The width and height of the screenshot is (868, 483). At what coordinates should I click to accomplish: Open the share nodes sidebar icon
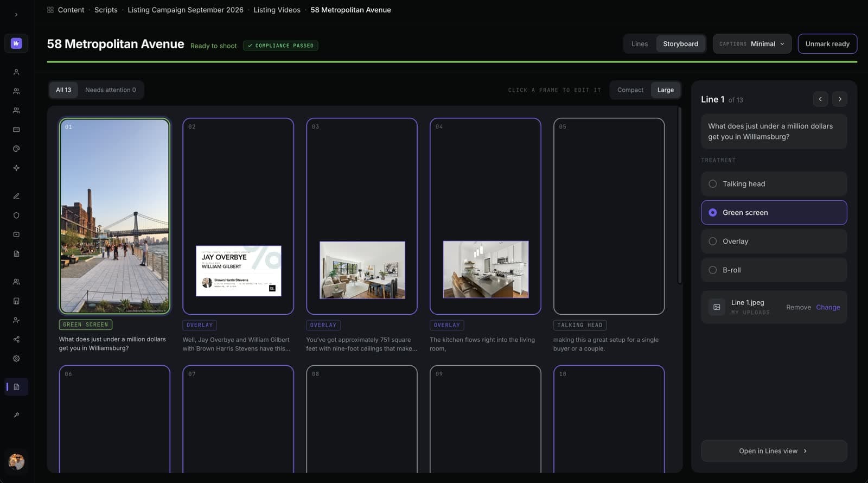click(x=16, y=339)
